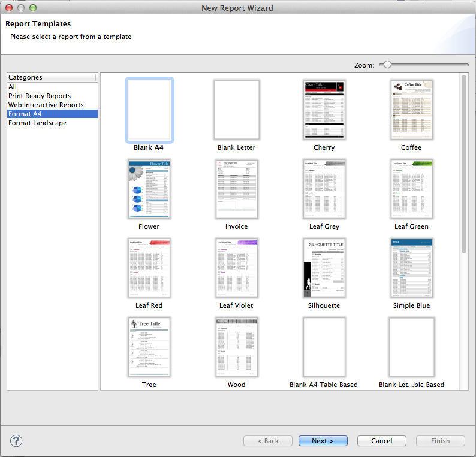Select the Leaf Green template

click(411, 189)
